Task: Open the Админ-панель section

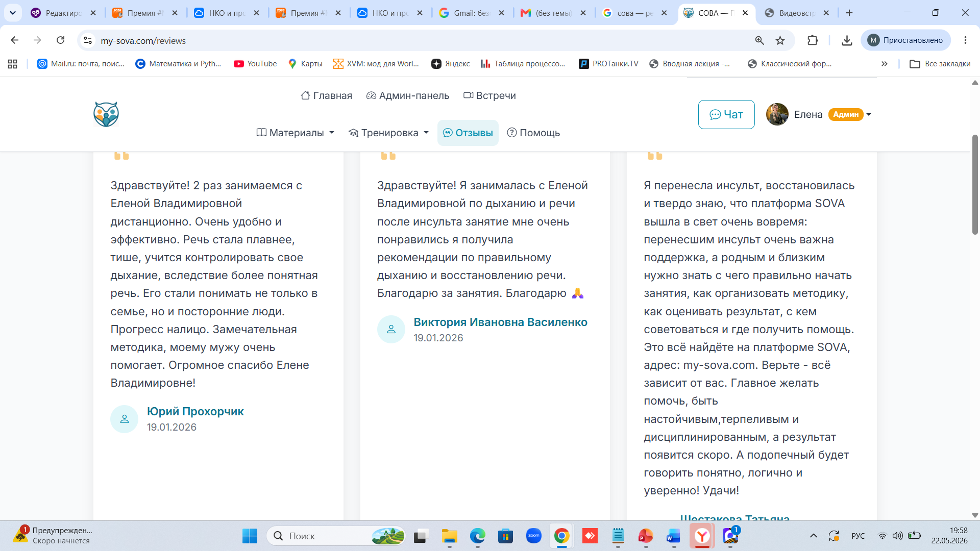Action: pyautogui.click(x=408, y=95)
